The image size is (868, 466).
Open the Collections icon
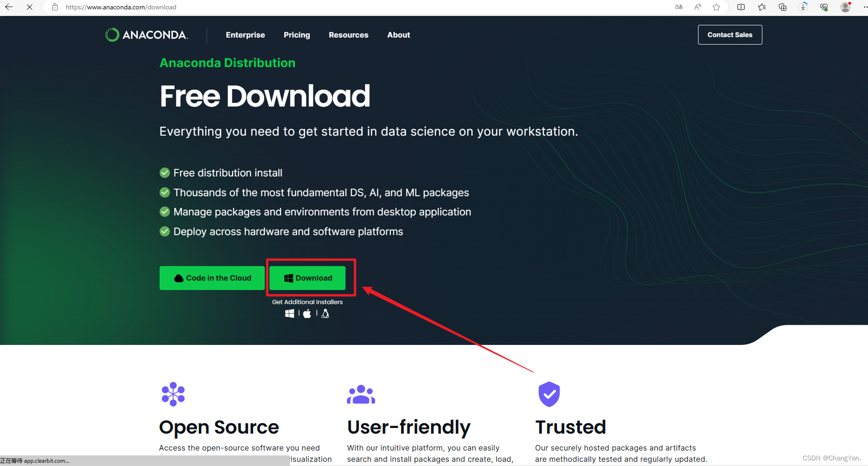click(x=783, y=7)
